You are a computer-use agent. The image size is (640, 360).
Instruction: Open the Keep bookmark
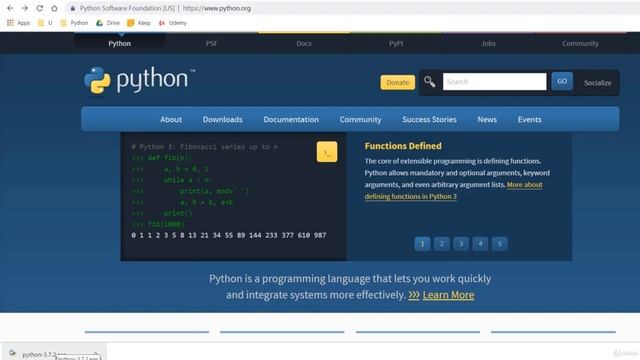[x=139, y=23]
